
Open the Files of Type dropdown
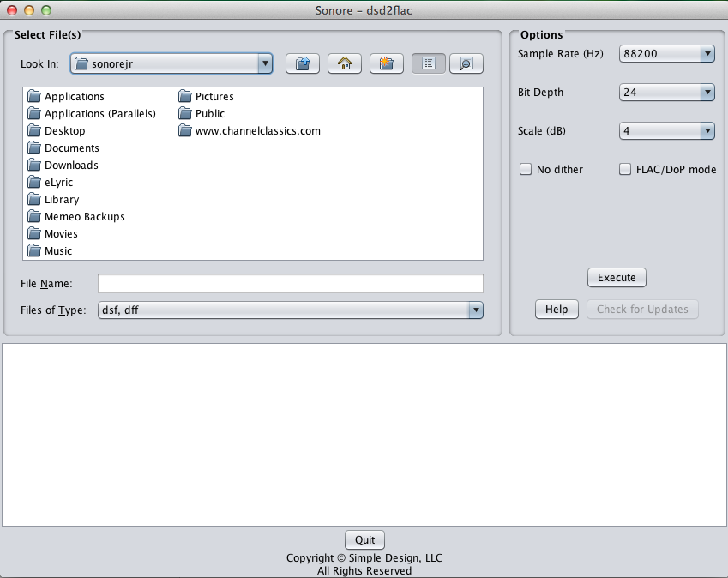tap(291, 310)
